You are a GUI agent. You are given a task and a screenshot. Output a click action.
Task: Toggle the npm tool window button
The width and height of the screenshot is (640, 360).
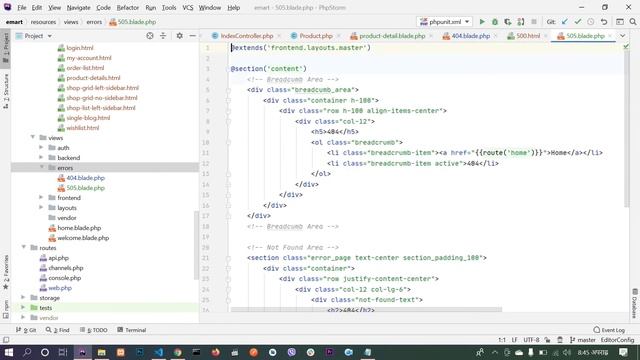coord(6,309)
